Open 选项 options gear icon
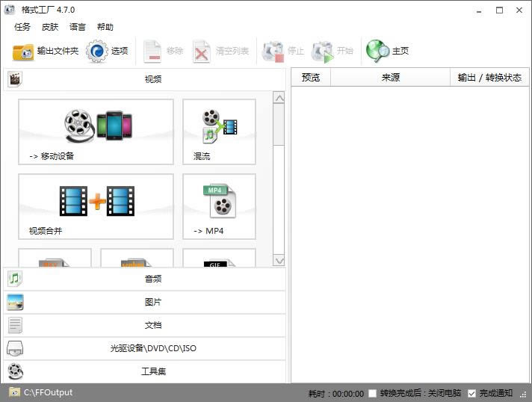Viewport: 532px width, 402px height. (x=96, y=52)
